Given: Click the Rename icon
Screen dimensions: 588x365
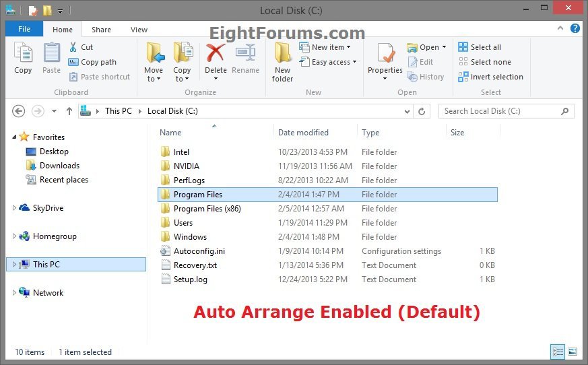Looking at the screenshot, I should click(x=245, y=53).
